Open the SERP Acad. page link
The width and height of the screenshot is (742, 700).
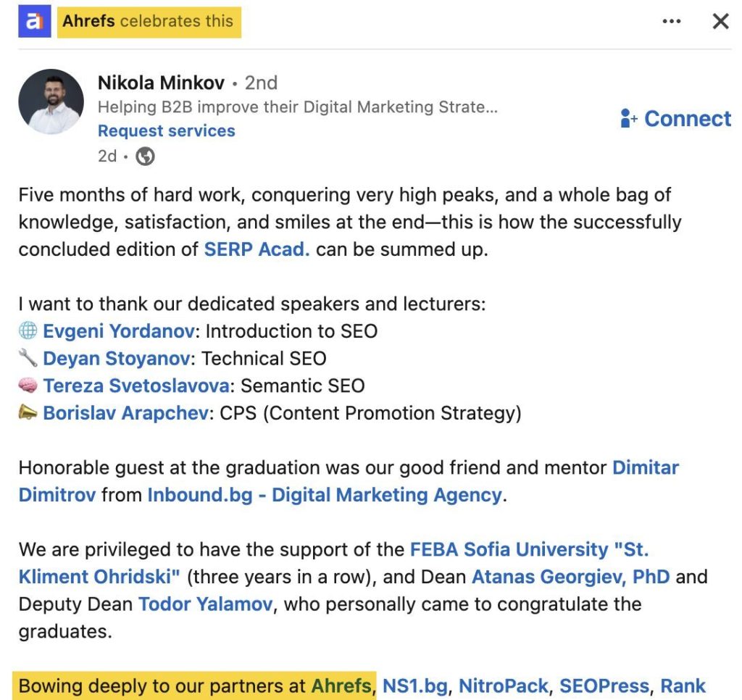click(x=258, y=249)
